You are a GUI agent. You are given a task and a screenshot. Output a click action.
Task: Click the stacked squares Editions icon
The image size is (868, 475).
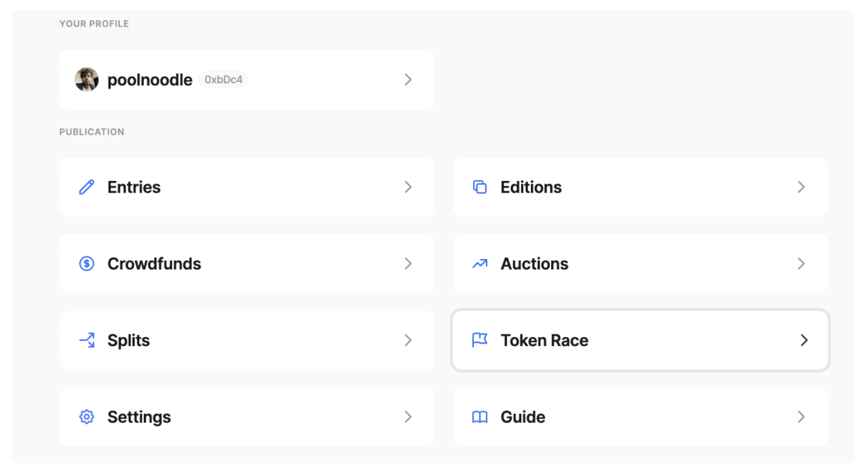click(x=480, y=187)
